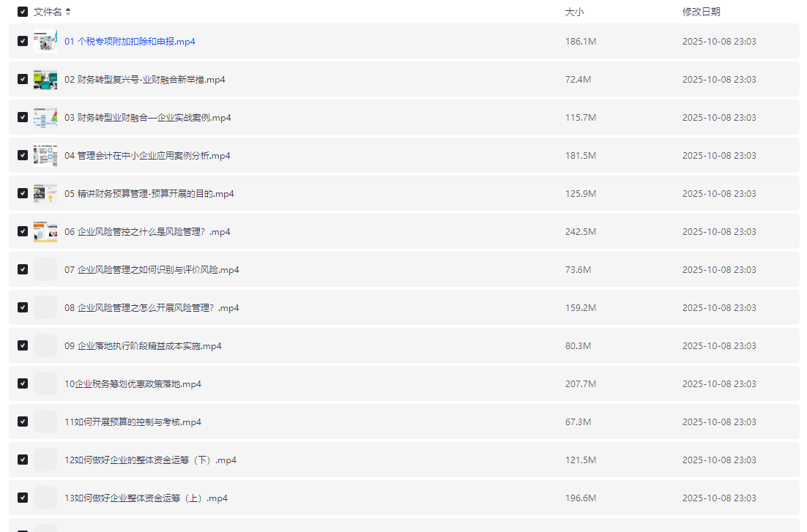Open thumbnail for 03 财务转型业财融合 video
Screen dimensions: 807x532
(x=45, y=118)
